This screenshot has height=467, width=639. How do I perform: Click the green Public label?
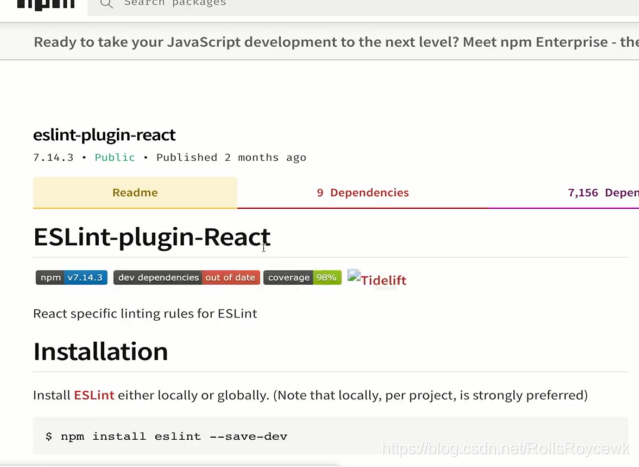pyautogui.click(x=115, y=157)
